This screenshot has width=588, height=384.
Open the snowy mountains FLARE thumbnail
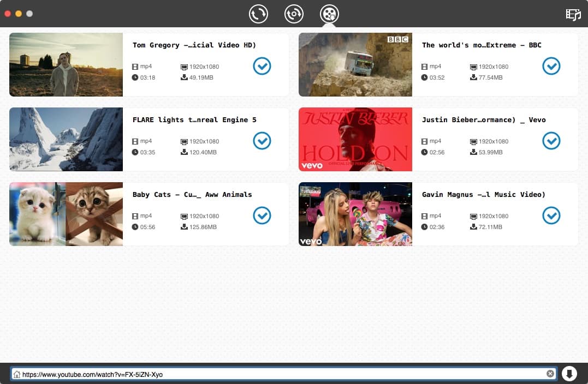[66, 140]
